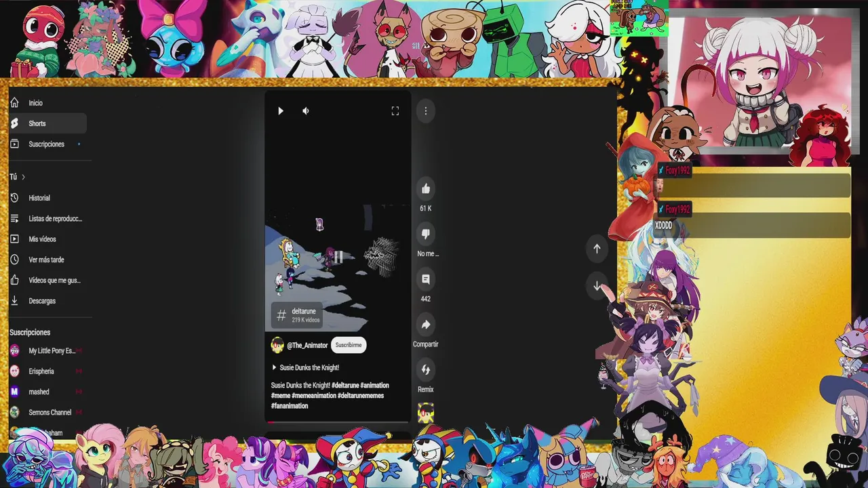
Task: Open the #meme hashtag link
Action: pos(280,396)
